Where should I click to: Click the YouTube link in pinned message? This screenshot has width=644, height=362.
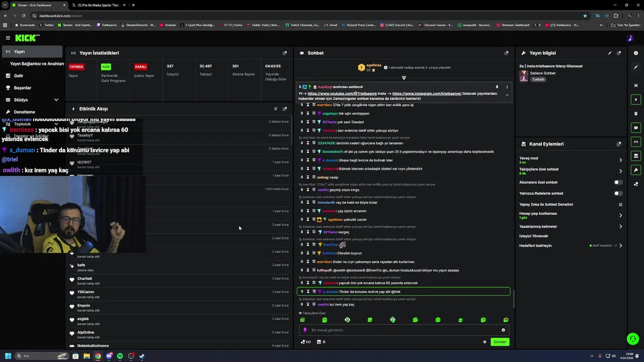pos(342,94)
